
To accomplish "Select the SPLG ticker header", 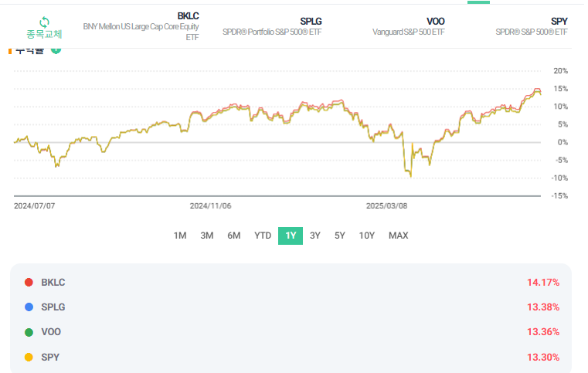I will tap(311, 22).
